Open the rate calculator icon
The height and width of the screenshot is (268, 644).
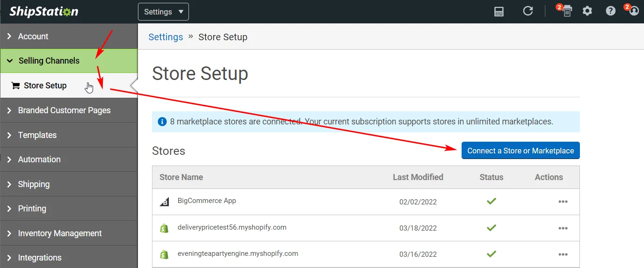(x=499, y=12)
